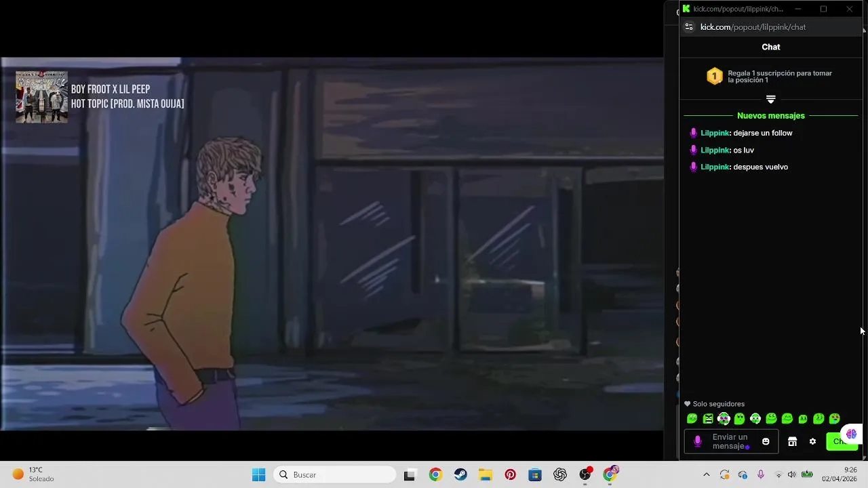Open network settings tray icon
This screenshot has height=488, width=868.
click(x=778, y=474)
